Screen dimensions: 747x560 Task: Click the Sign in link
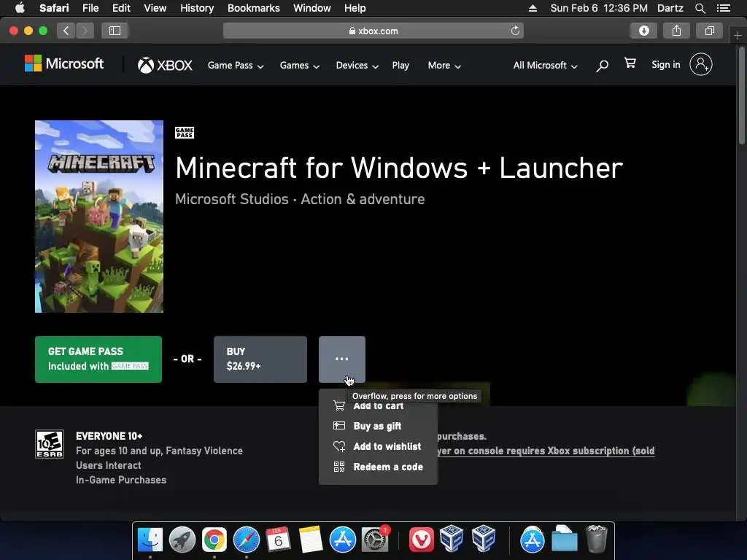665,64
